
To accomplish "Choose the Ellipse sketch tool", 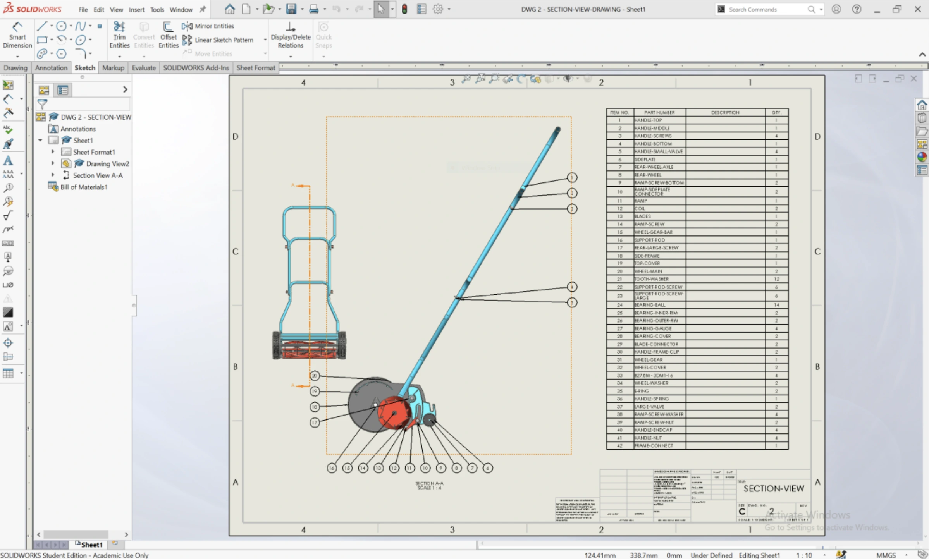I will point(80,40).
